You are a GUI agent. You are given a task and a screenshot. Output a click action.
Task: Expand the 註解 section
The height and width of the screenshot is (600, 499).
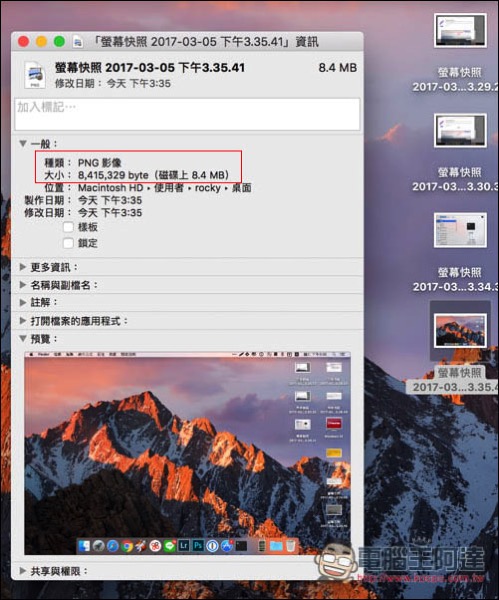coord(23,302)
